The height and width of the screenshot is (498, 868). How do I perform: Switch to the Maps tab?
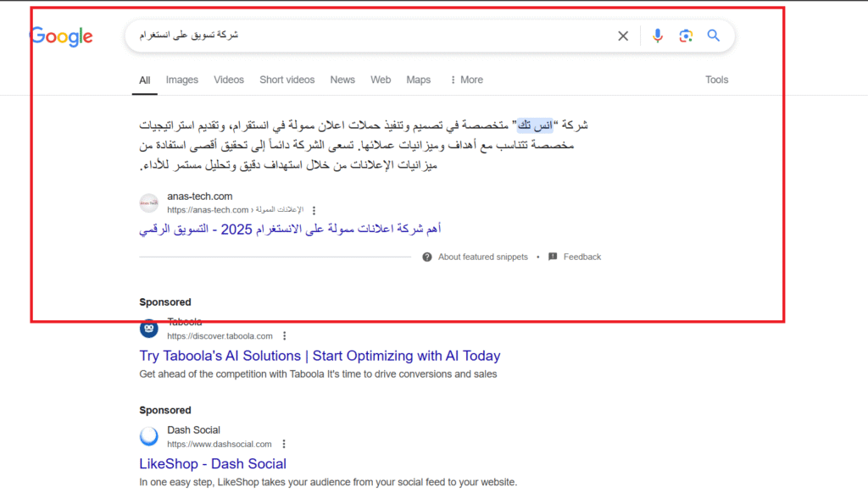pos(418,80)
